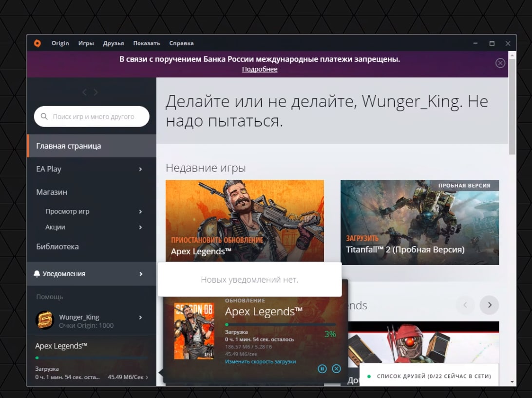The width and height of the screenshot is (532, 398).
Task: Open the Показать menu
Action: tap(147, 43)
